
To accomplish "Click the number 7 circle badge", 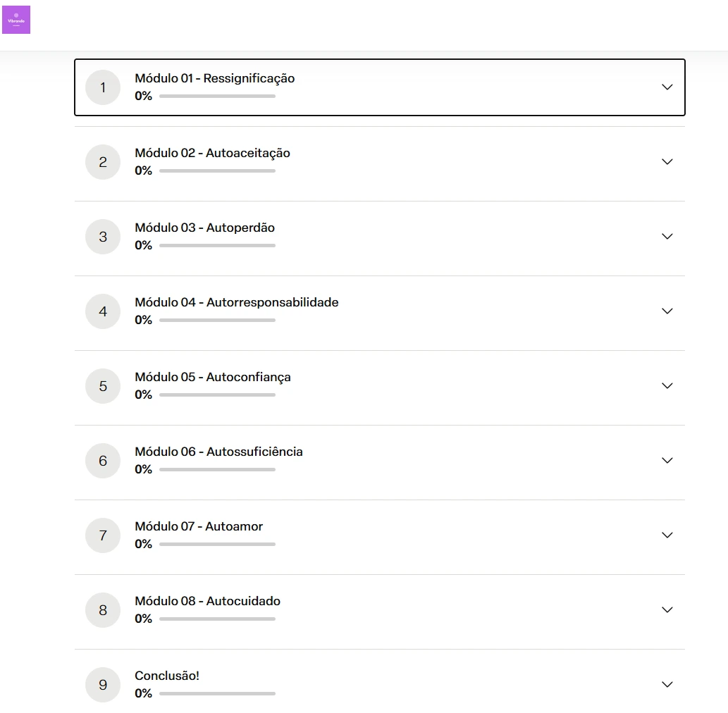I will 103,535.
